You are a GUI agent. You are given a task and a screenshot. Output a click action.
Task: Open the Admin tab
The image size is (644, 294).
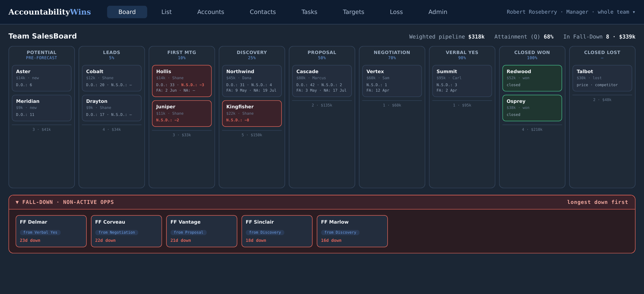pyautogui.click(x=438, y=12)
